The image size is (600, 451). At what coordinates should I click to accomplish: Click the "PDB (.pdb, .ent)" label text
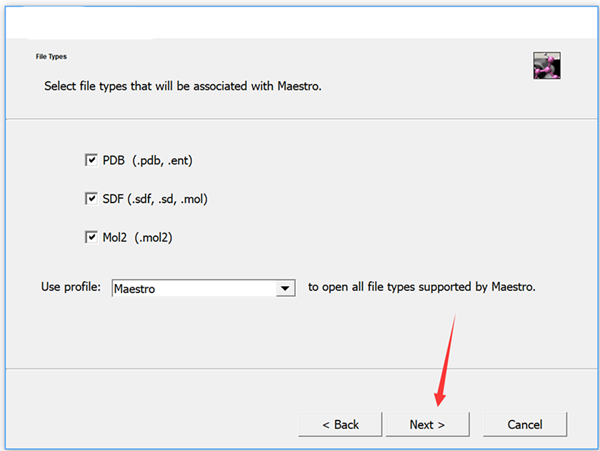[154, 160]
